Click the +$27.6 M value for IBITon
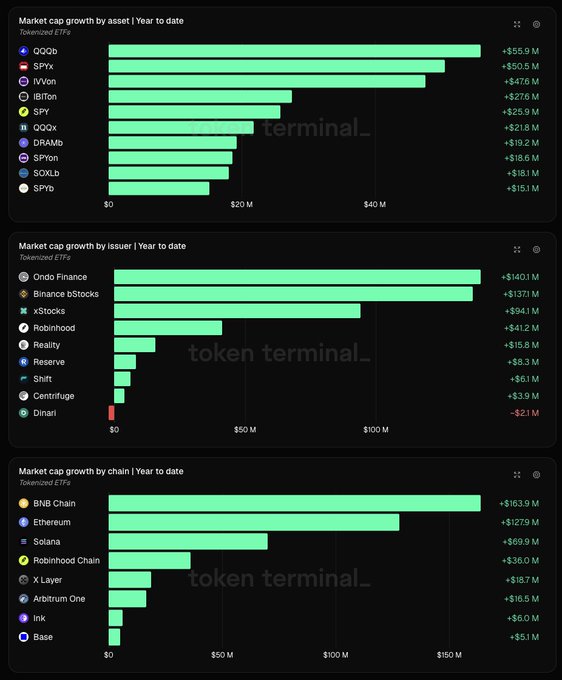 [521, 97]
